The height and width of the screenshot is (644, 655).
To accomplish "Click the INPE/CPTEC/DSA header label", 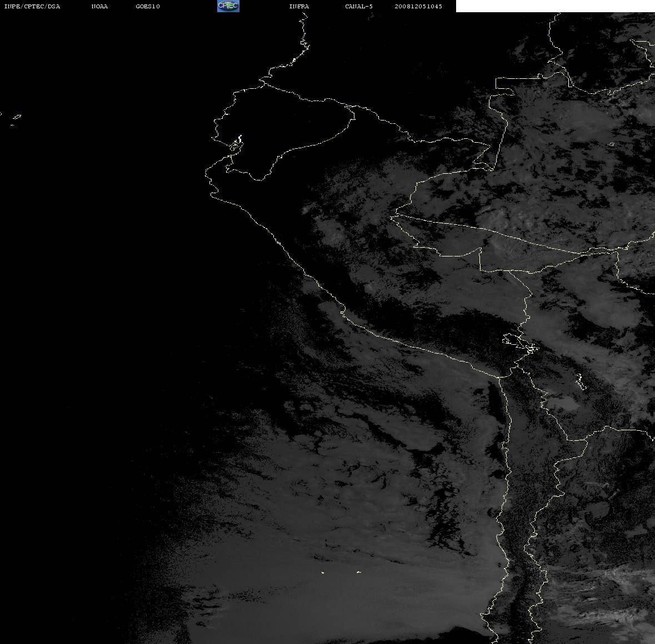I will click(32, 6).
